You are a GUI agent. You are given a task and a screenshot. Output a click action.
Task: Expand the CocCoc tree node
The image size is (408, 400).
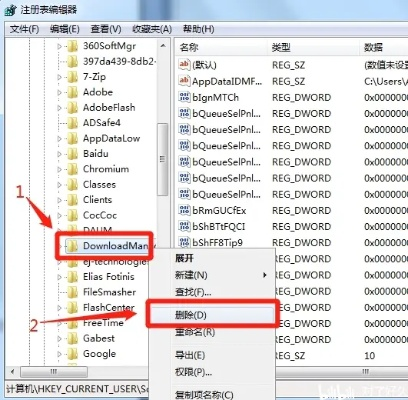click(60, 215)
